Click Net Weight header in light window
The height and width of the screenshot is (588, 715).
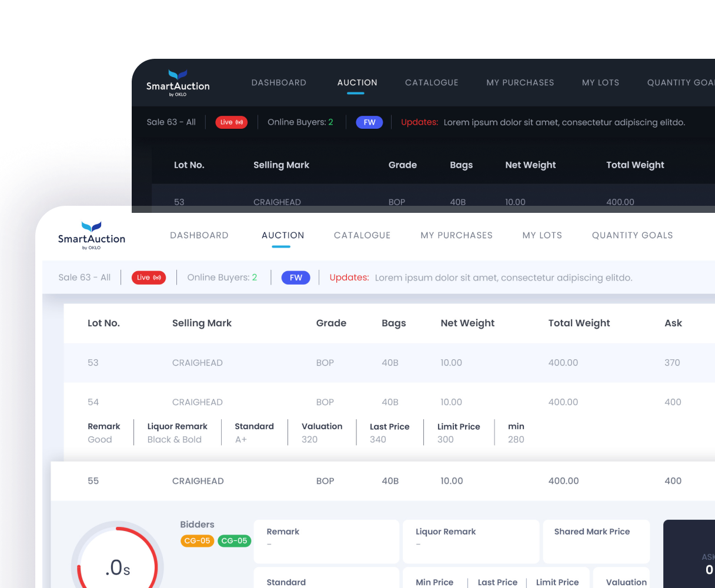click(x=467, y=323)
